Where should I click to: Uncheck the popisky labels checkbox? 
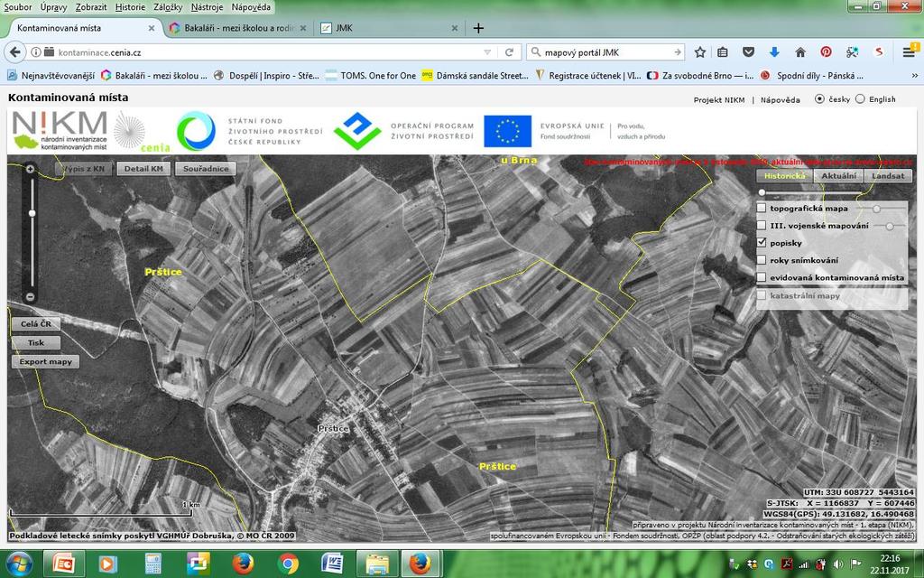tap(762, 242)
